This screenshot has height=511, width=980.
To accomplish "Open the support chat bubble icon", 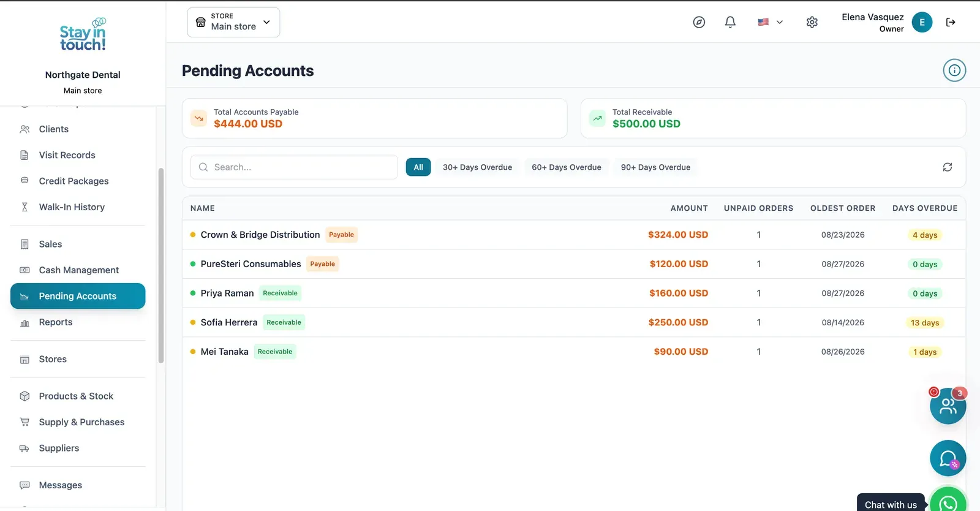I will (x=948, y=458).
